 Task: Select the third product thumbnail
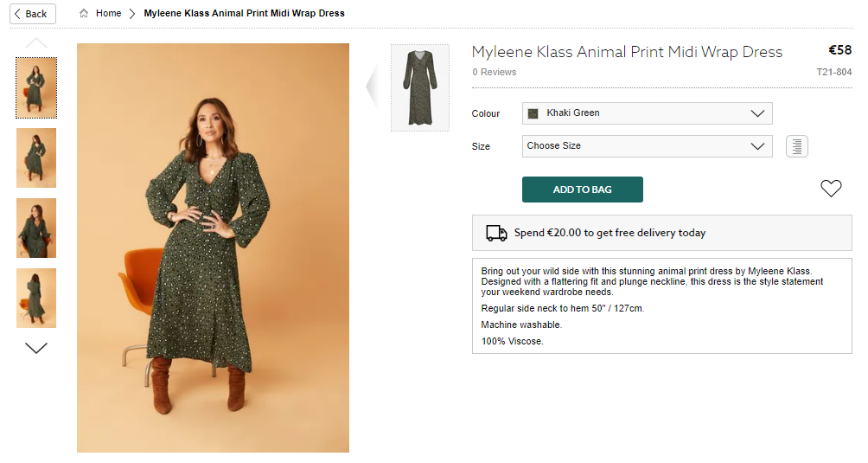click(x=36, y=228)
